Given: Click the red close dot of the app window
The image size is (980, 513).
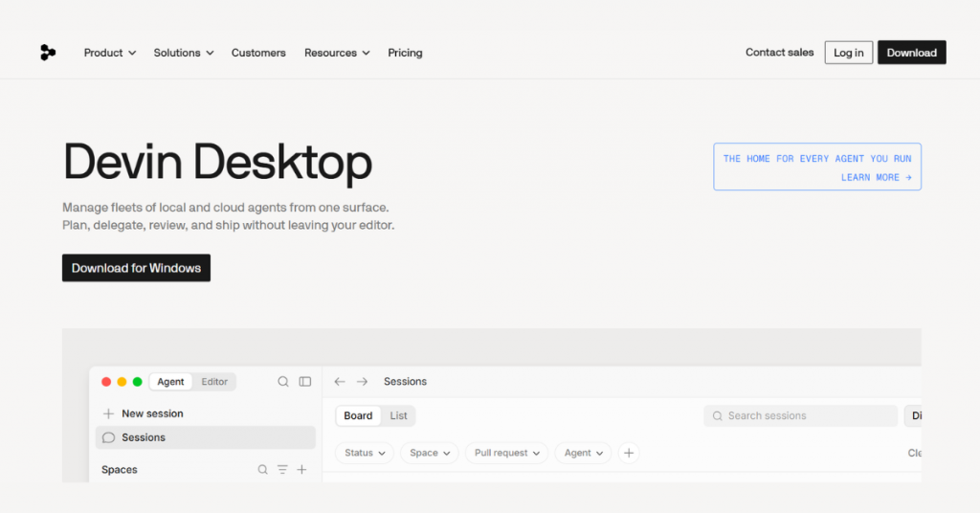Looking at the screenshot, I should [106, 382].
